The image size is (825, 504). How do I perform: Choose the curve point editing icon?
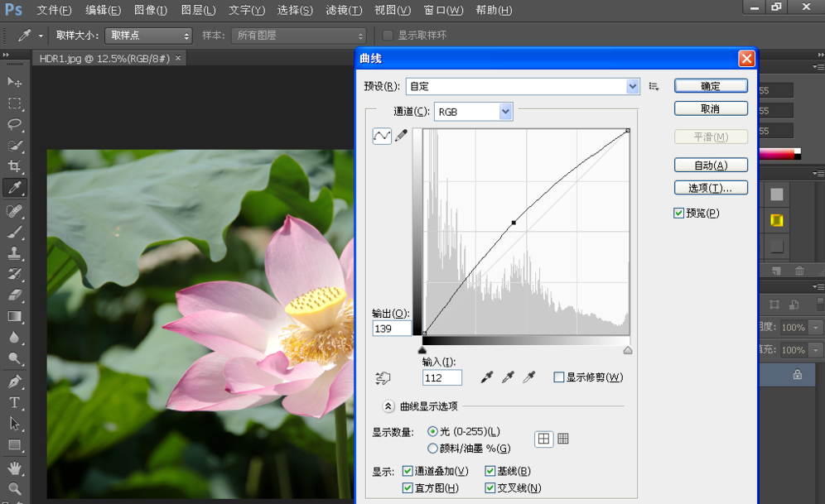382,137
